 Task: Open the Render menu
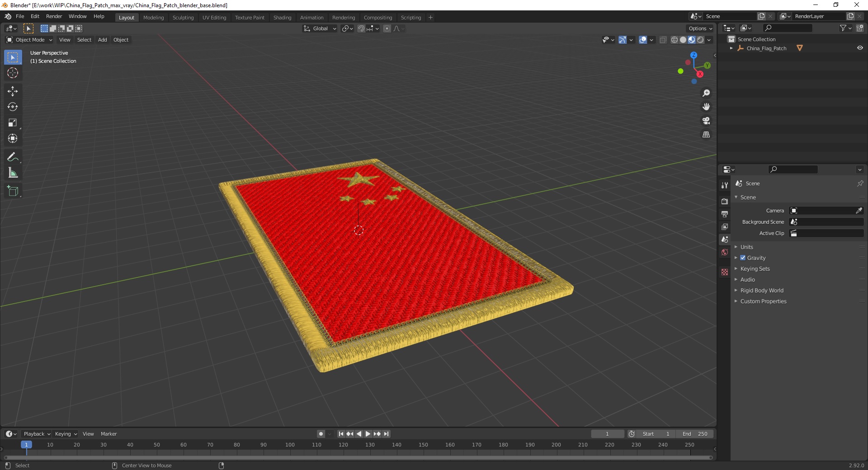[x=54, y=16]
